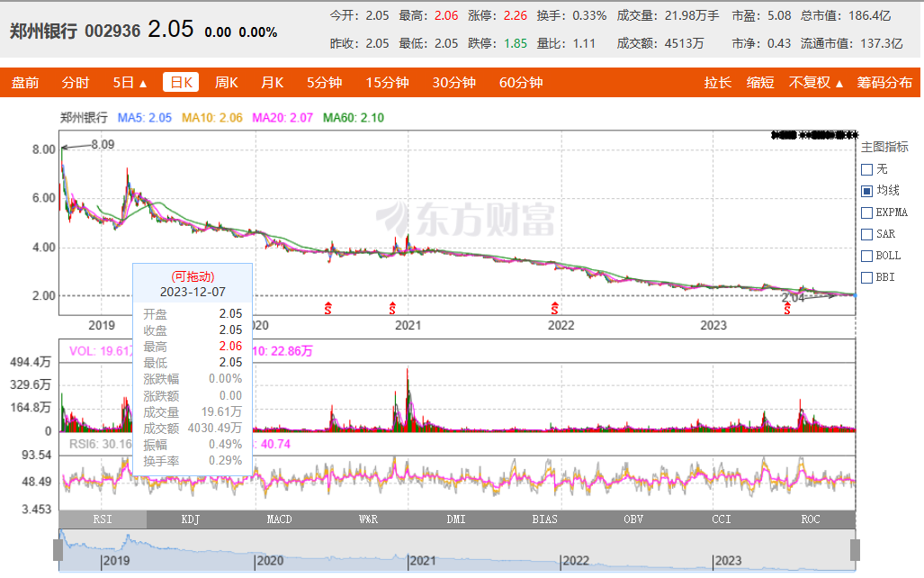Show the 30分钟 chart
The width and height of the screenshot is (924, 578).
(453, 83)
